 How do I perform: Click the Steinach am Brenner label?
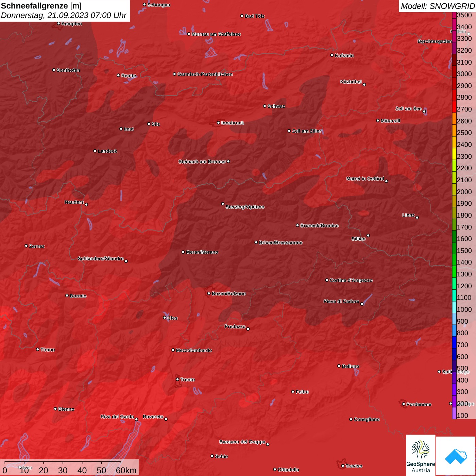point(202,161)
